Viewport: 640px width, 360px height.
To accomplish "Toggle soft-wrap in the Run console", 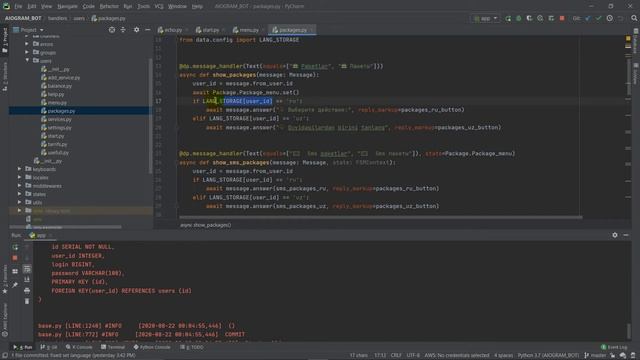I will pyautogui.click(x=27, y=269).
